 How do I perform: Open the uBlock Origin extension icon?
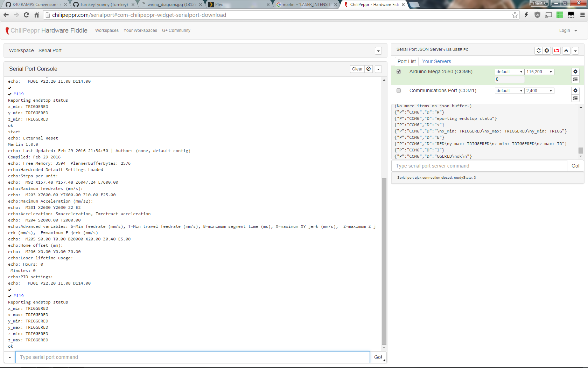pos(537,15)
